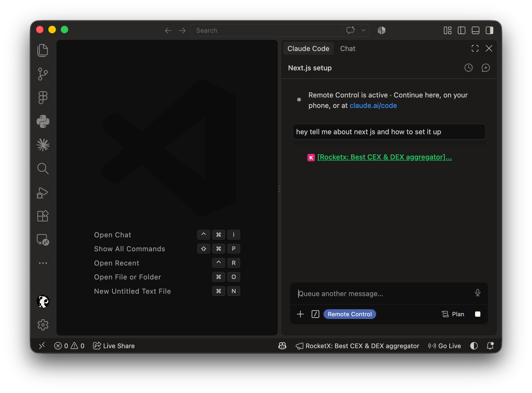Toggle Plan mode

tap(453, 314)
